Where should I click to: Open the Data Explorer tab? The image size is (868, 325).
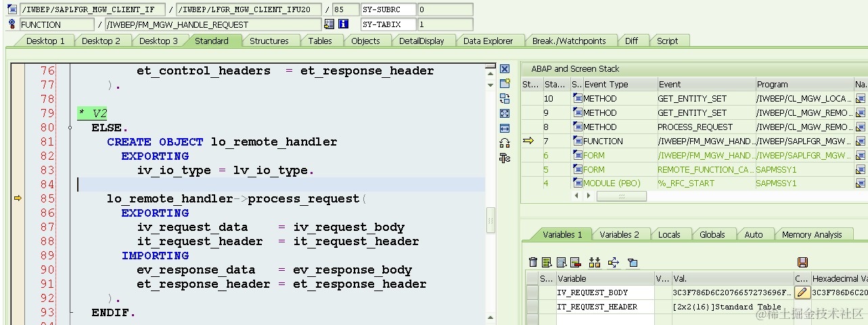[488, 41]
